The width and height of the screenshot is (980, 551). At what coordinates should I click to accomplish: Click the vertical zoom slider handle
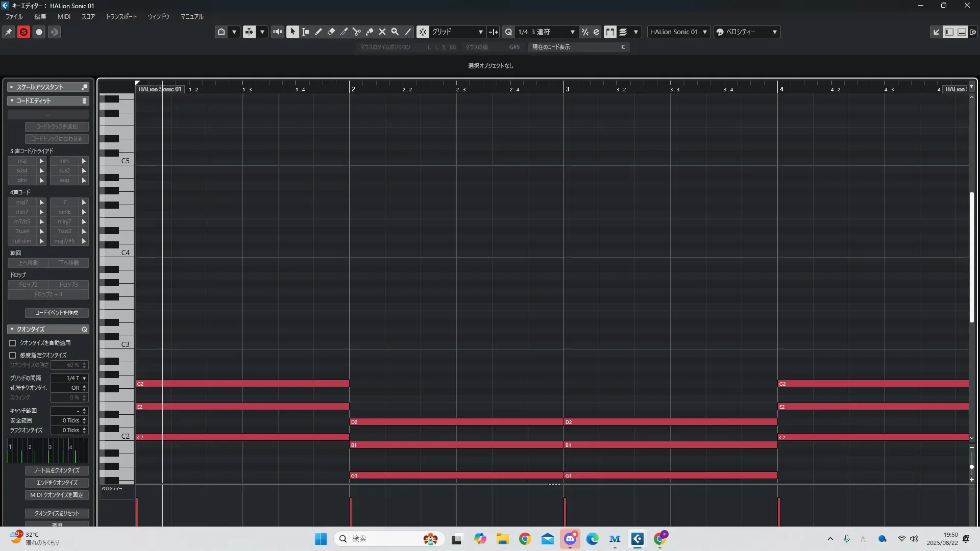[971, 467]
